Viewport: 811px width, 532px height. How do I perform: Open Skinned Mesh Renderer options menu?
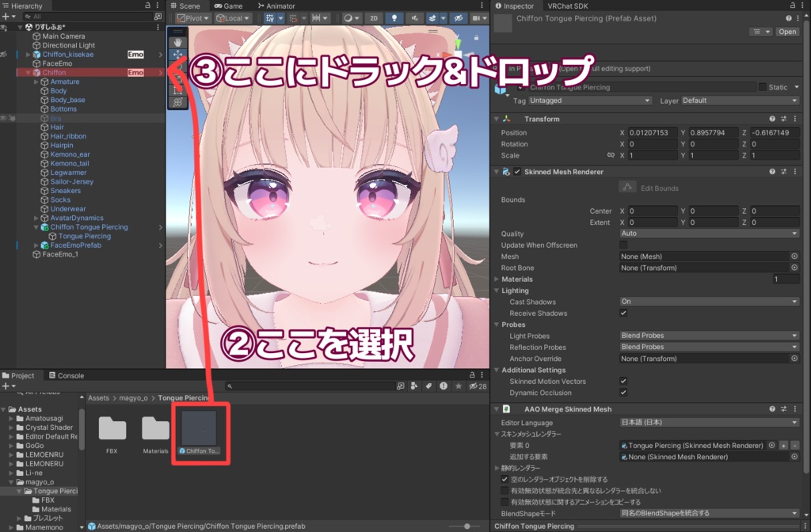pos(795,172)
